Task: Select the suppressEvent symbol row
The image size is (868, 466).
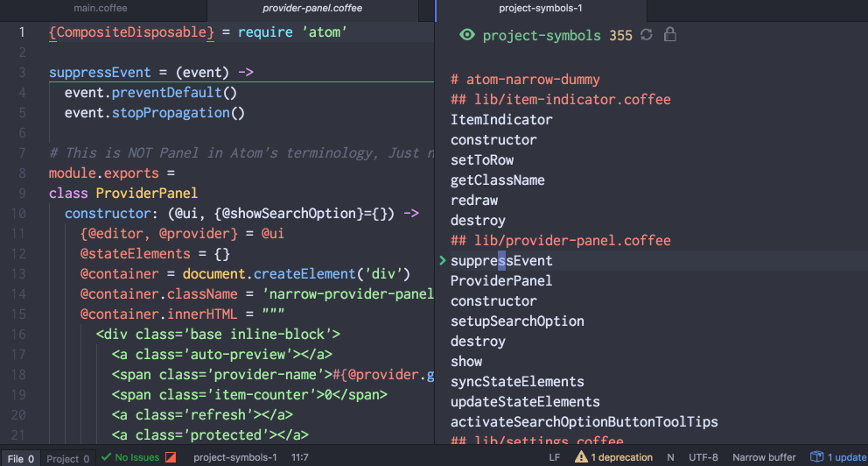Action: 651,260
